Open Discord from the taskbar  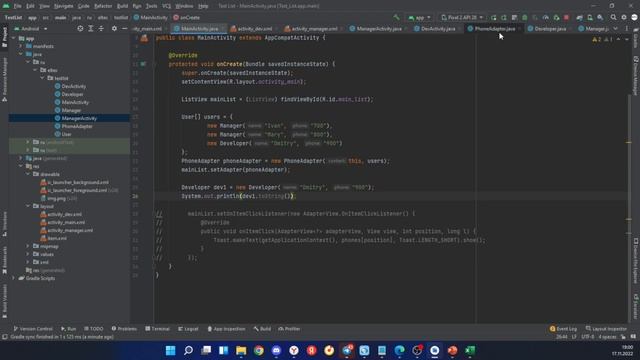pos(276,351)
